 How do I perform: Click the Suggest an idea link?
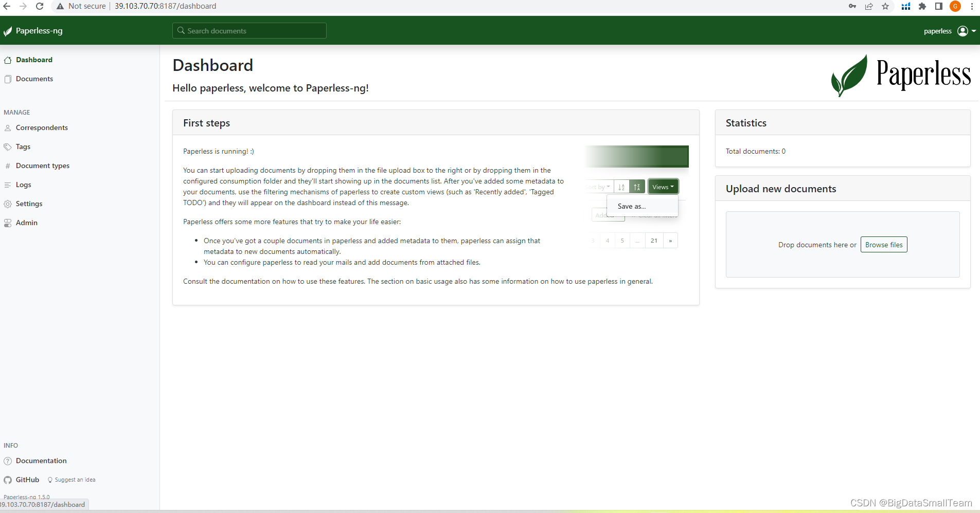coord(75,480)
